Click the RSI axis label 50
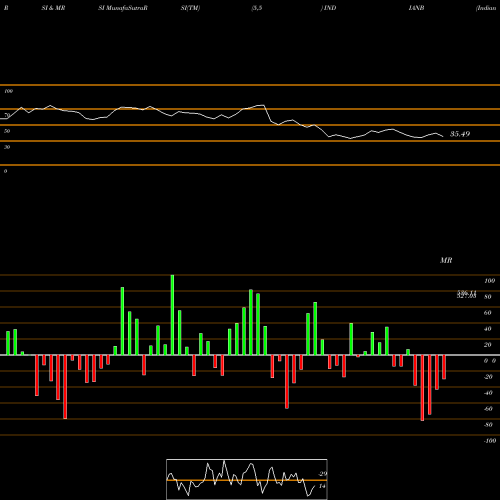Viewport: 500px width, 500px height. point(7,131)
